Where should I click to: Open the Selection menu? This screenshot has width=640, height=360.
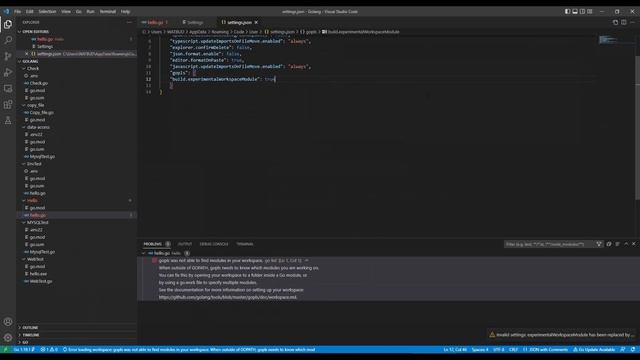(x=47, y=11)
